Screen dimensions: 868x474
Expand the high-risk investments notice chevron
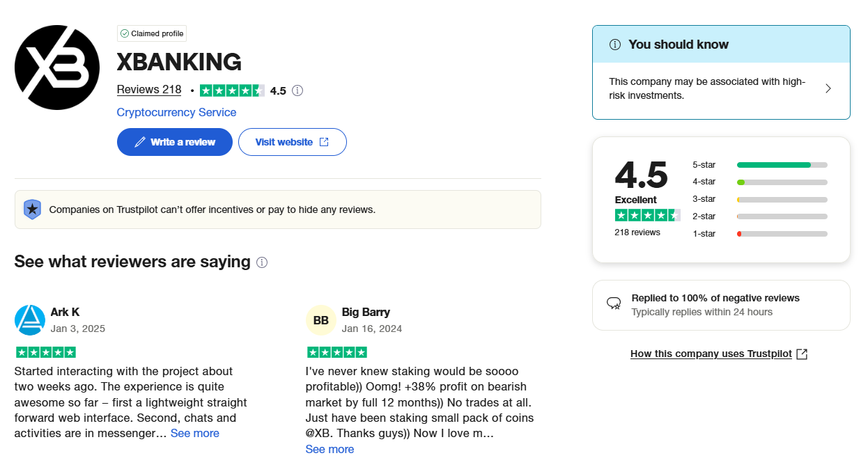[828, 88]
